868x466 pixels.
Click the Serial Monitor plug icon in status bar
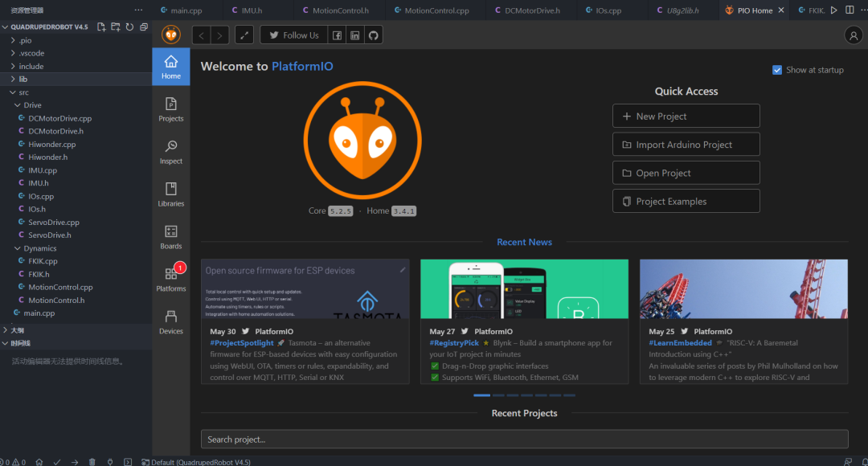pos(110,461)
